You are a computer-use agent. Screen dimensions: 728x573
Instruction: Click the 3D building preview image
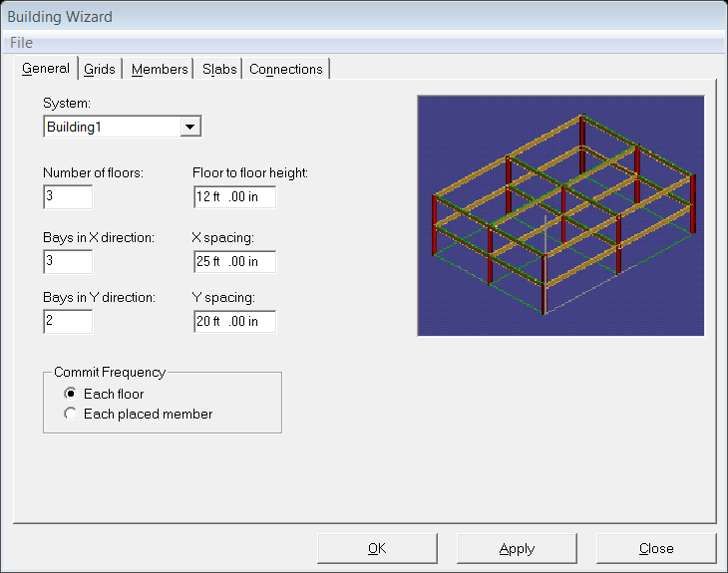(x=560, y=215)
